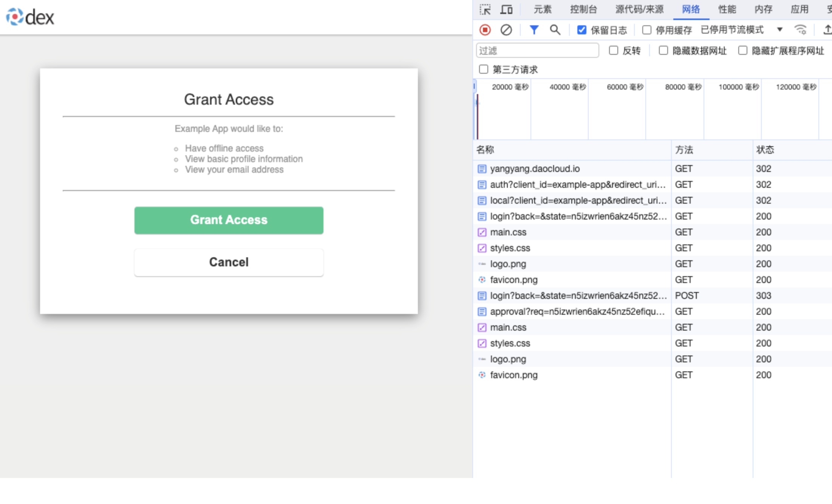Click the green Grant Access button
Screen dimensions: 832x504
229,220
